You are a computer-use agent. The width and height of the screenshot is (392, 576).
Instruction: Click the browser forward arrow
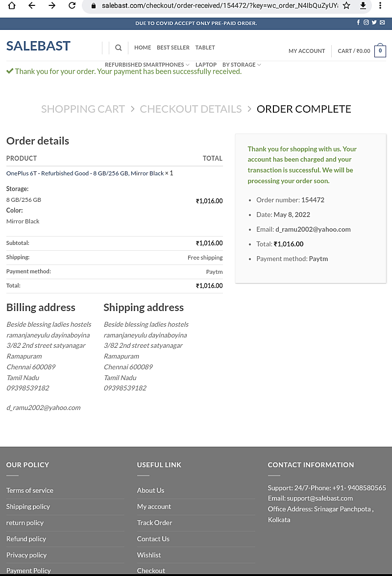[x=52, y=6]
